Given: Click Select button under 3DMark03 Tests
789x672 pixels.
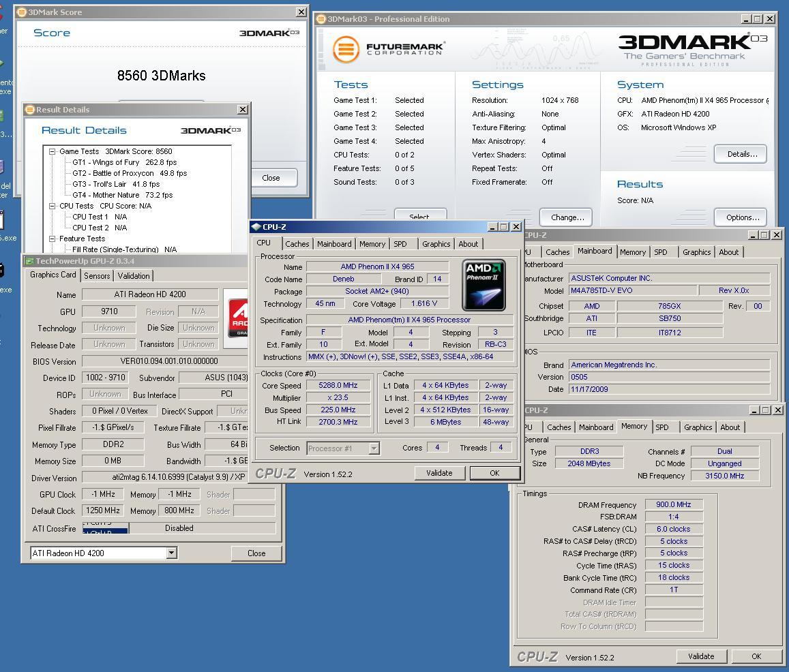Looking at the screenshot, I should (419, 215).
